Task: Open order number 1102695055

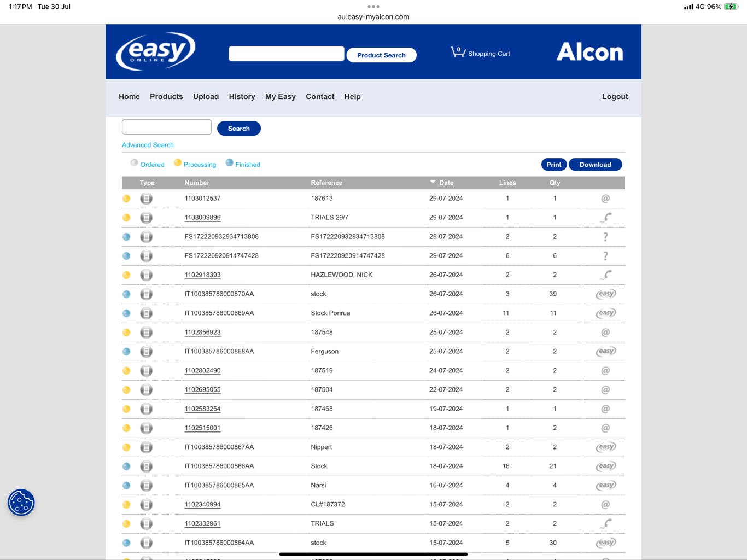Action: (x=202, y=390)
